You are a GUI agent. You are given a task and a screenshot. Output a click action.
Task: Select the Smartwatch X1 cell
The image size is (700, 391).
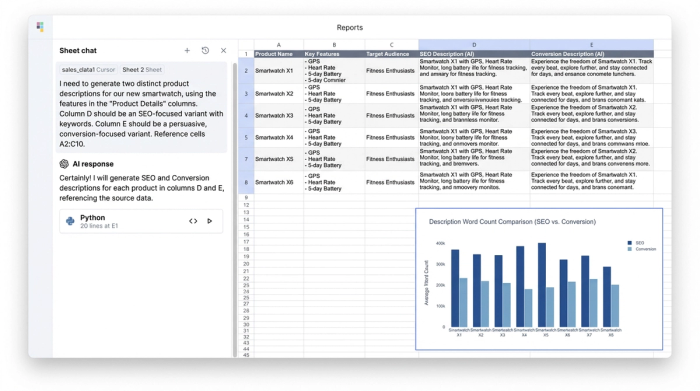(x=279, y=71)
